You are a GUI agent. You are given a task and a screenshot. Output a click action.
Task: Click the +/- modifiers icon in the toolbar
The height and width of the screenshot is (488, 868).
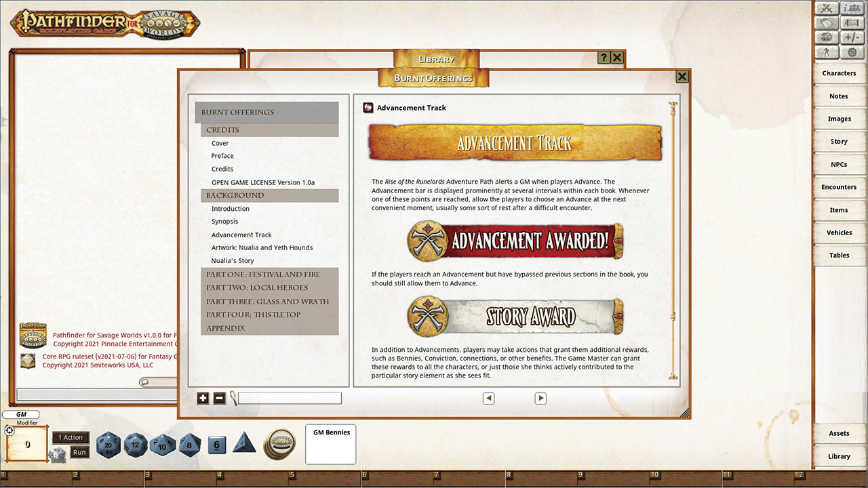[852, 37]
